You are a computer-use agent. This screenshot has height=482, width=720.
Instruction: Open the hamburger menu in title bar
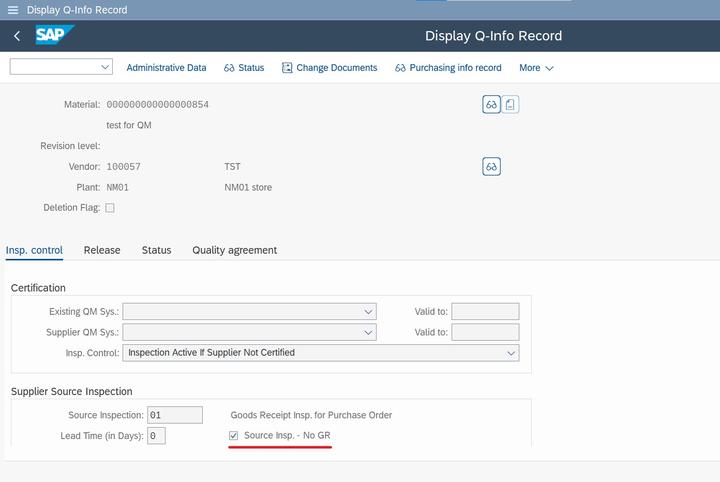12,10
